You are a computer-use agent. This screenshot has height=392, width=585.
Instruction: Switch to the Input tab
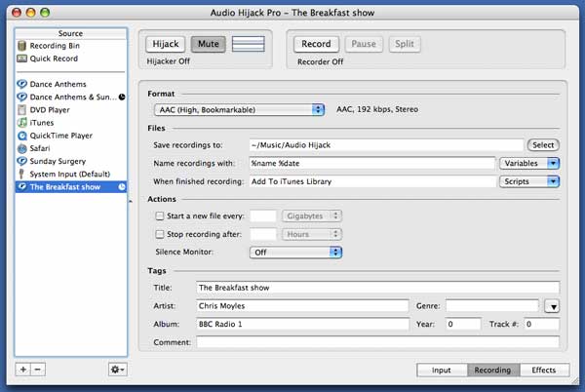(x=442, y=370)
